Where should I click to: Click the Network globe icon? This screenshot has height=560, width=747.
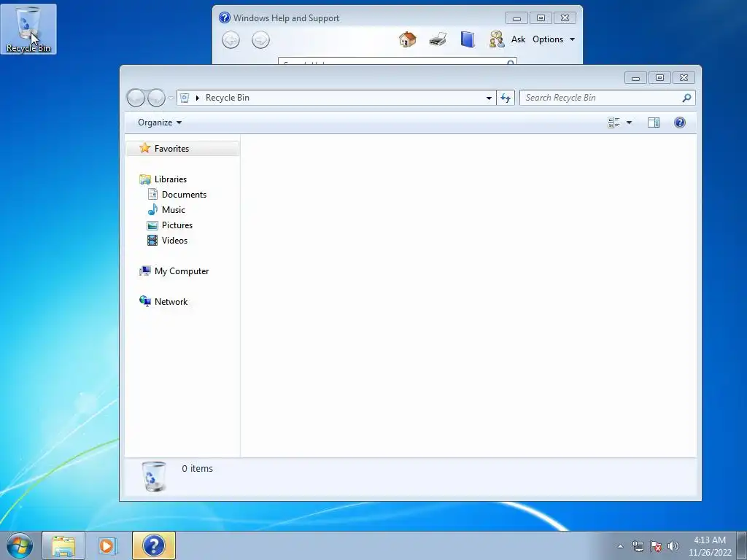(145, 300)
